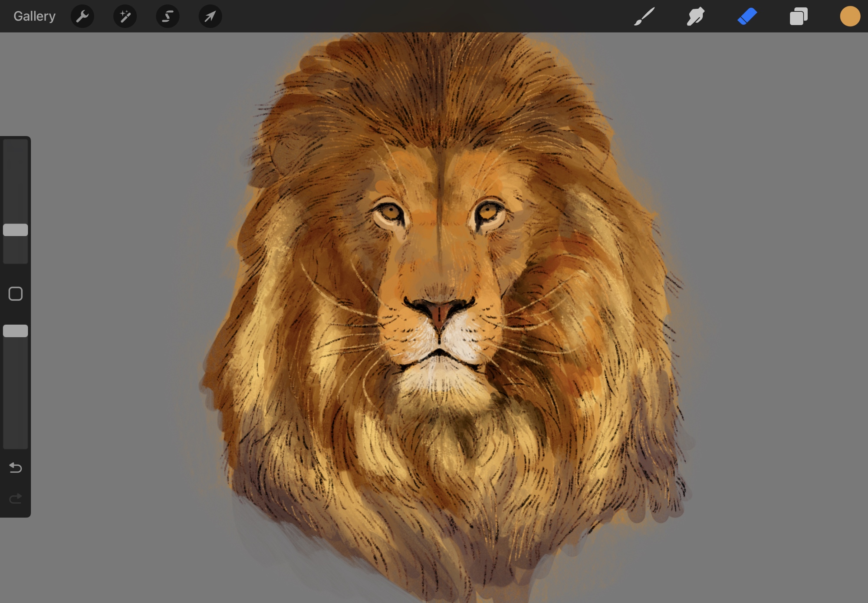
Task: Return to the Gallery
Action: pos(34,16)
